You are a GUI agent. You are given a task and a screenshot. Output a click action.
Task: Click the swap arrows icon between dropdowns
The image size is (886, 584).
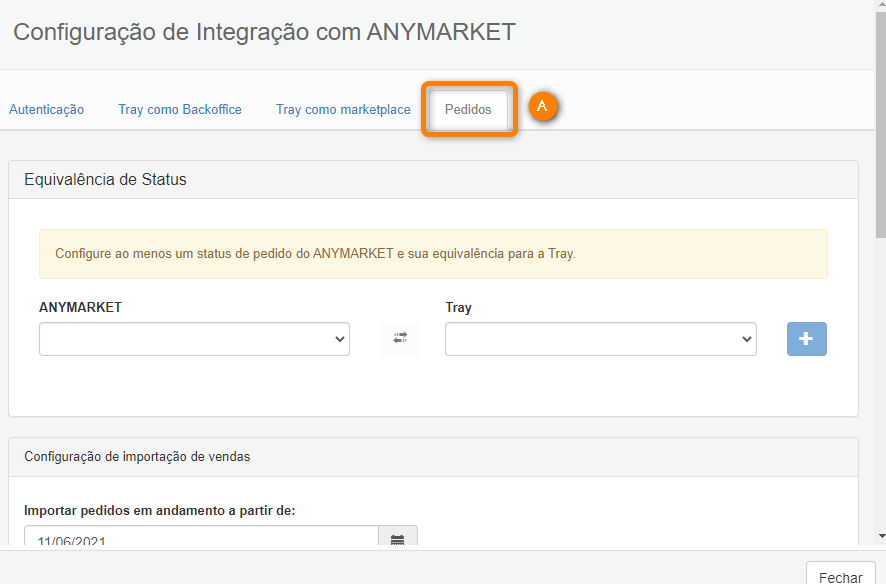point(400,338)
